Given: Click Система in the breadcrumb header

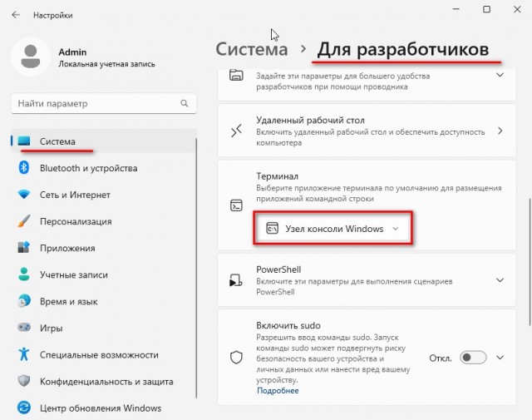Looking at the screenshot, I should [x=252, y=49].
